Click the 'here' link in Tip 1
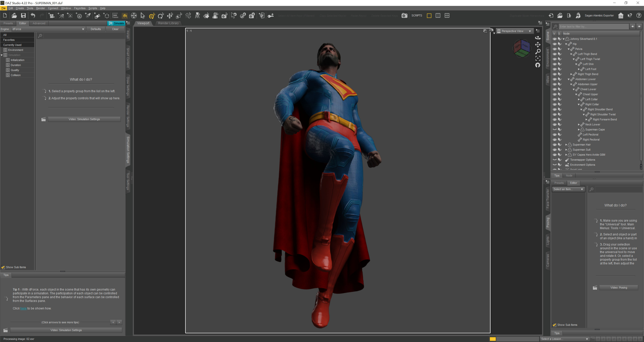 coord(23,308)
